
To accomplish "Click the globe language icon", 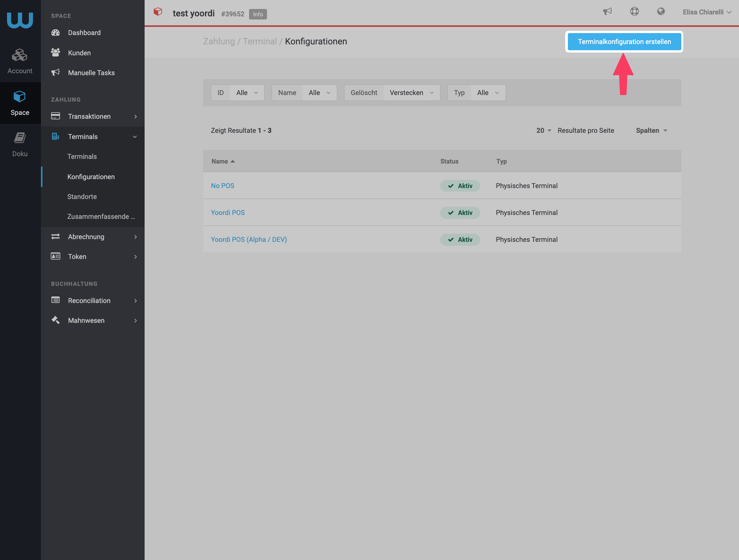I will [x=661, y=12].
